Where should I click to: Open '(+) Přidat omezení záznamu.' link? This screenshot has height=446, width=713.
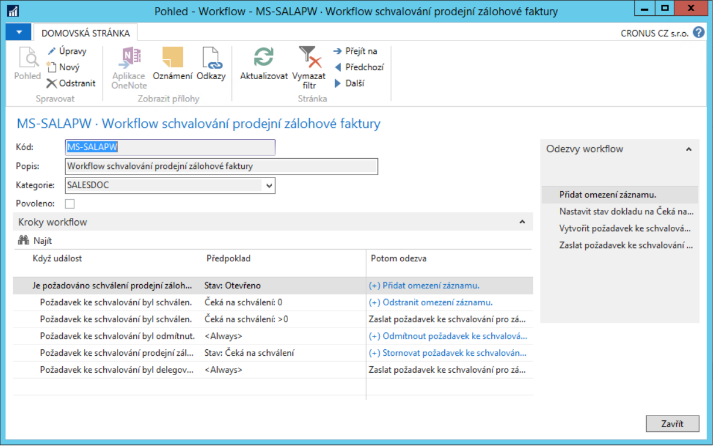coord(424,286)
